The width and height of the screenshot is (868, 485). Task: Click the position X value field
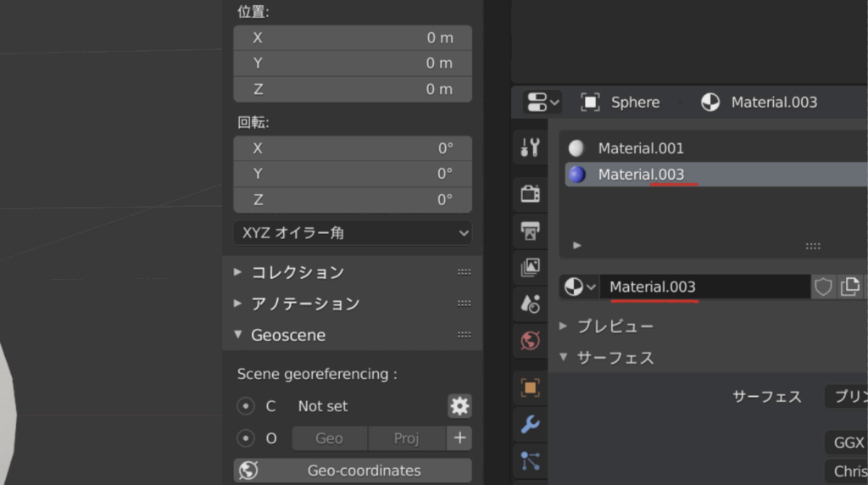(353, 38)
